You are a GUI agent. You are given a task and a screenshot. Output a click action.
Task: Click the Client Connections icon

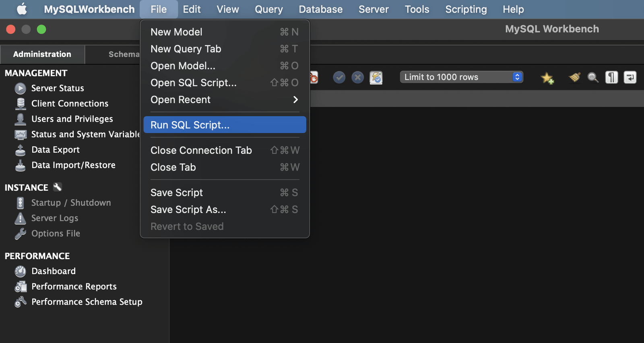click(x=20, y=104)
